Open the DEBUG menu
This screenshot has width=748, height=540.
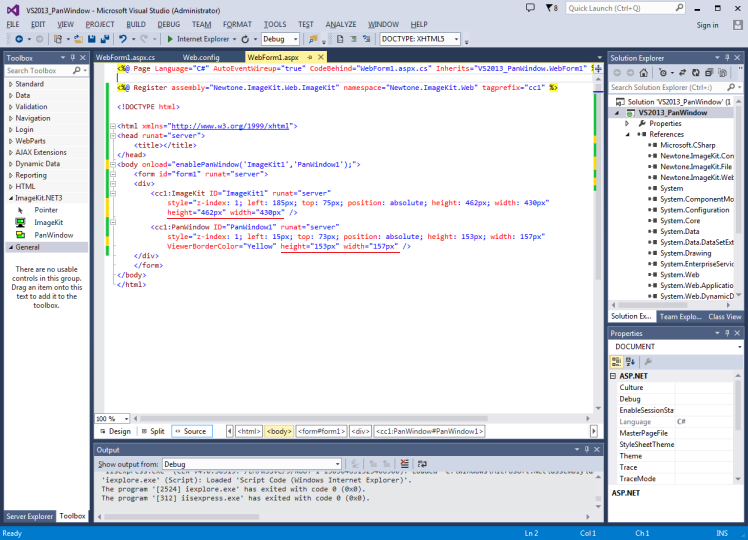pyautogui.click(x=168, y=24)
